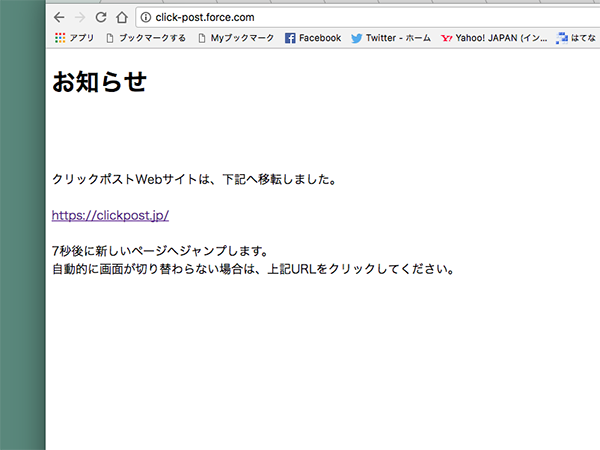The height and width of the screenshot is (450, 600).
Task: Click the ブックマークする bookmark
Action: pyautogui.click(x=146, y=38)
